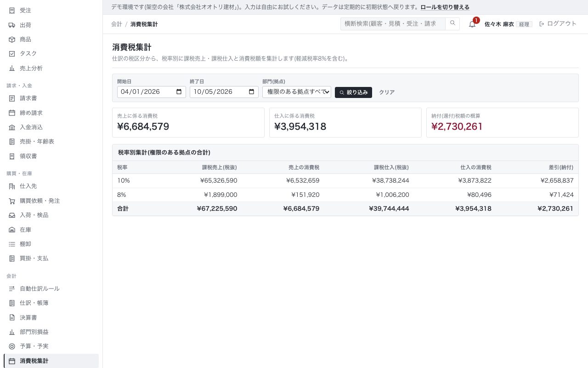The height and width of the screenshot is (368, 588).
Task: Click the 締め請求 calendar icon
Action: point(12,113)
